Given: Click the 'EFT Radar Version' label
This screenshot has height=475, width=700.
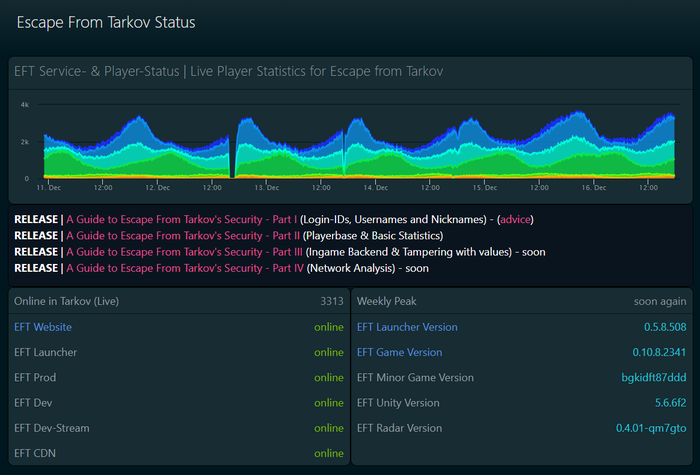Looking at the screenshot, I should coord(400,428).
